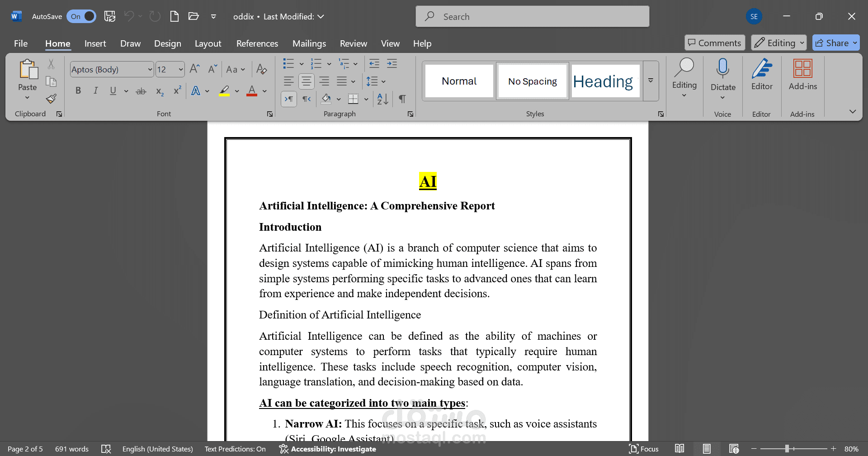Apply subscript formatting
Viewport: 868px width, 456px height.
click(x=160, y=91)
